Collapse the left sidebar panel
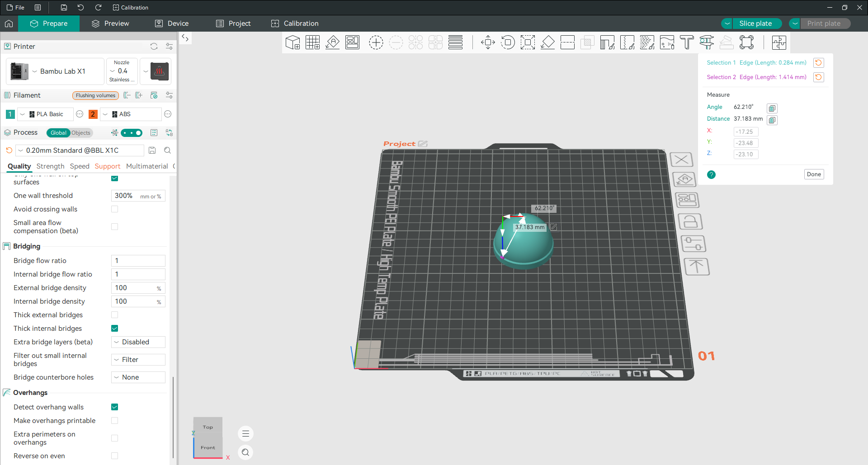868x465 pixels. [x=185, y=38]
